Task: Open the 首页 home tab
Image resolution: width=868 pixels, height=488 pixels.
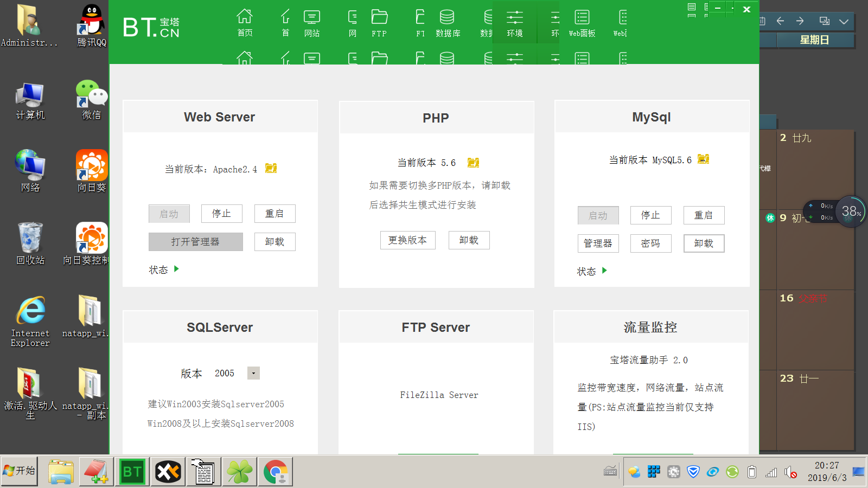Action: click(x=245, y=23)
